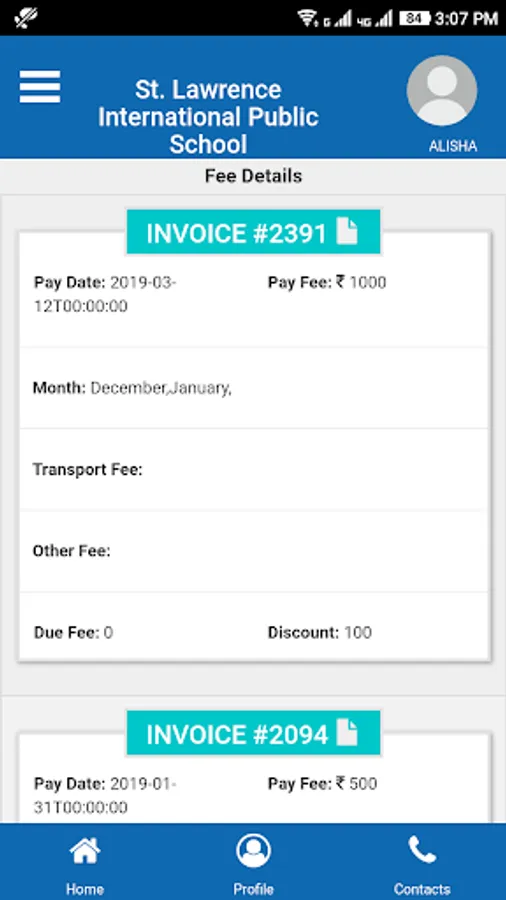Viewport: 506px width, 900px height.
Task: Open document icon on Invoice #2094
Action: click(347, 732)
